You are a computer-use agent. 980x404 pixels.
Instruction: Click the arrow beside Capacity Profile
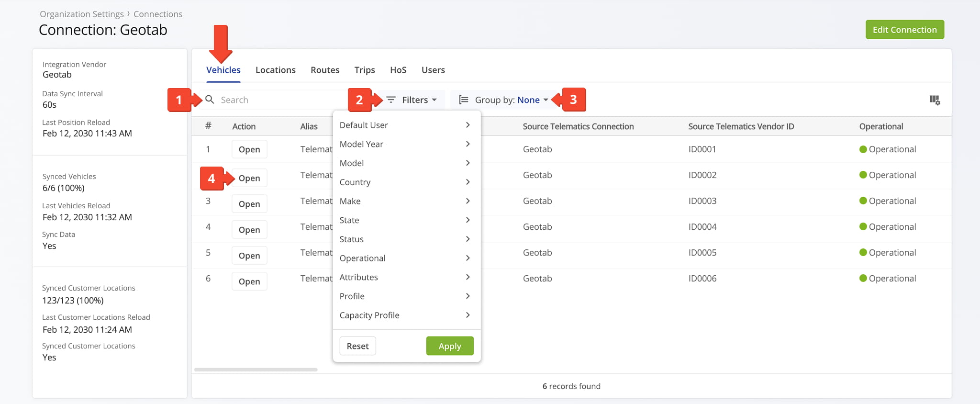pyautogui.click(x=468, y=315)
